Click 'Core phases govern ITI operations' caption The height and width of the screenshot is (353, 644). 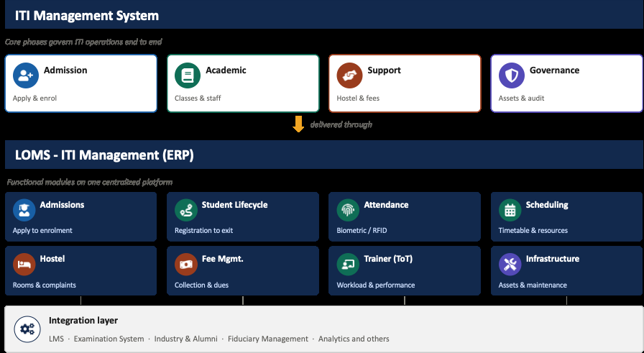(83, 42)
